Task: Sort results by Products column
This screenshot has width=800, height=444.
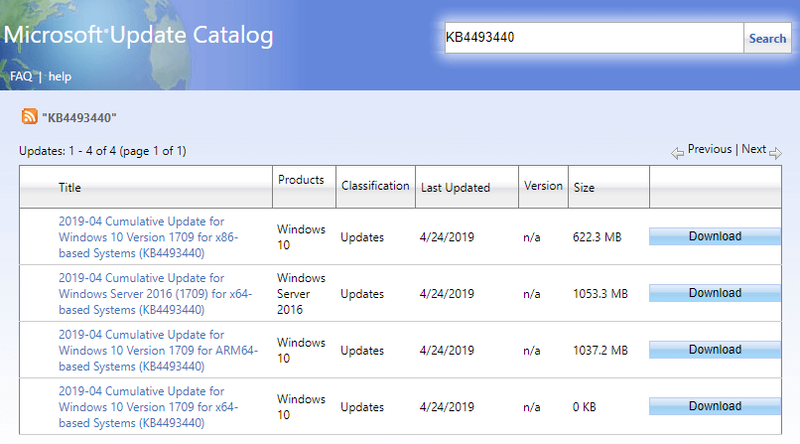Action: (301, 180)
